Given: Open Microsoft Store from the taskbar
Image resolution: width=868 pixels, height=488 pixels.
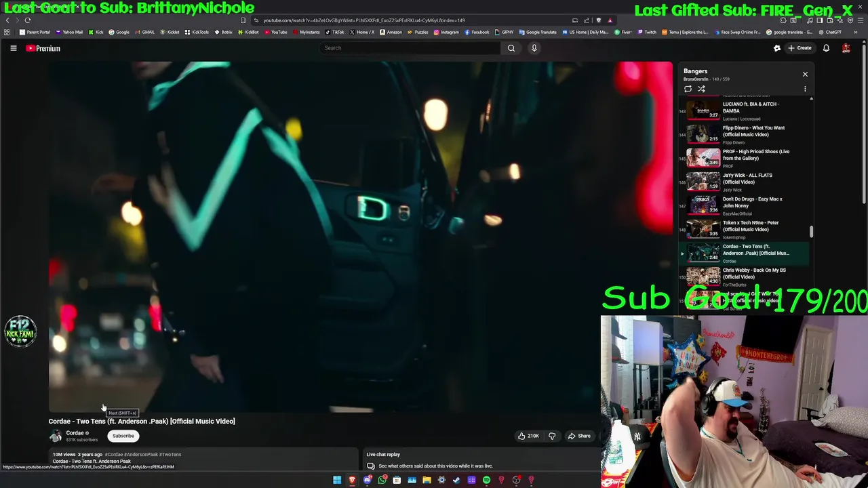Looking at the screenshot, I should (x=397, y=480).
